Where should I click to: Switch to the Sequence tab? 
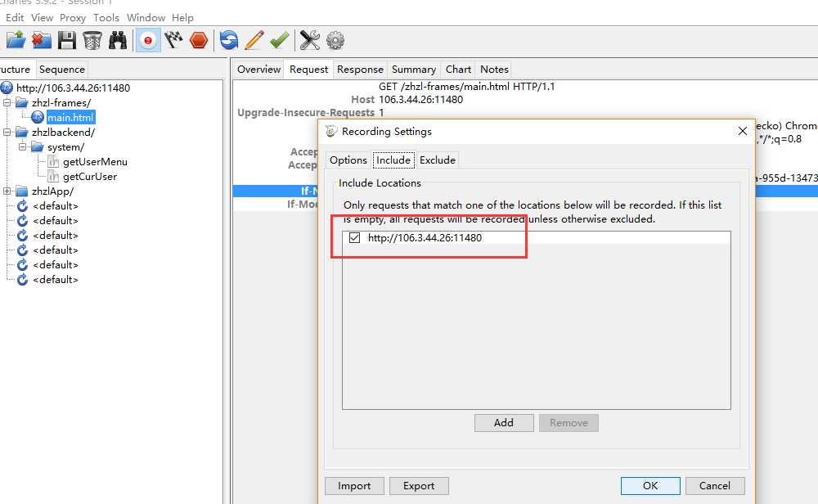[x=62, y=70]
